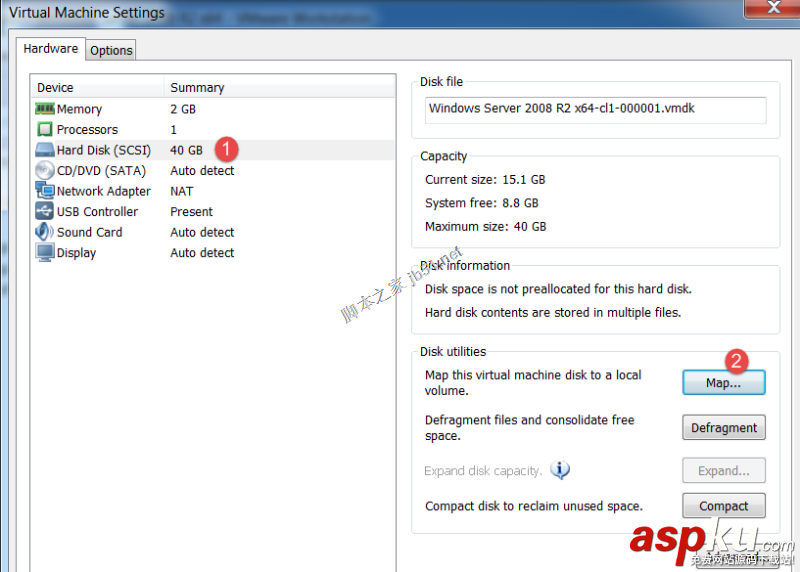Click the Map... button

[x=723, y=383]
